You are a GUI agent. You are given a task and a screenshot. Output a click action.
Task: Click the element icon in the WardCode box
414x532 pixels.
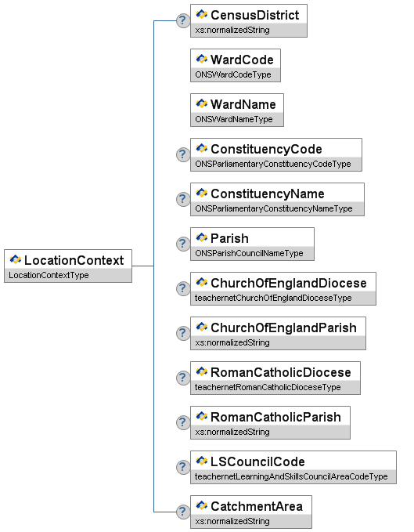click(x=202, y=59)
